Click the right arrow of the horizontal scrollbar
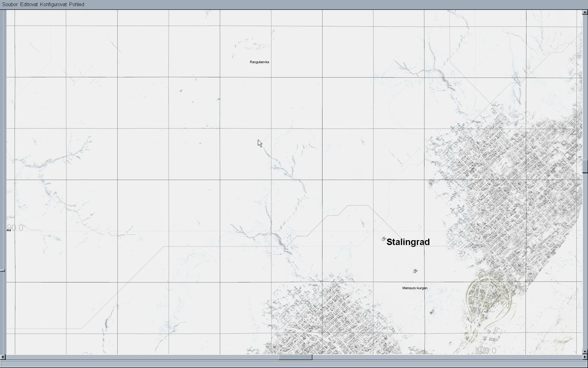 tap(585, 357)
